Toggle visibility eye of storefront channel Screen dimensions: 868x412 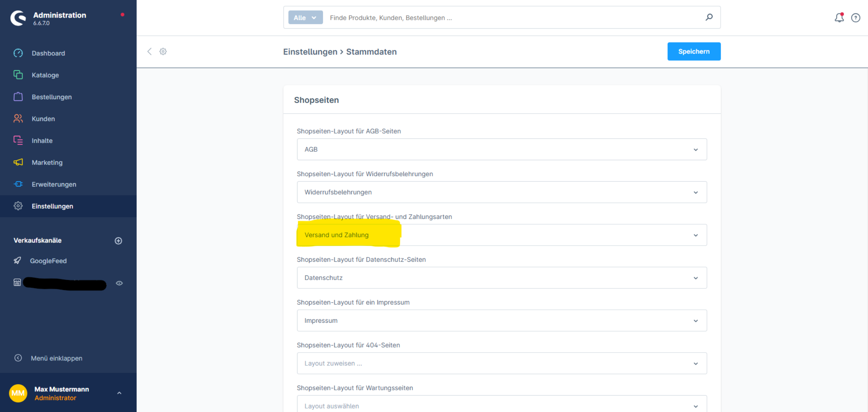[119, 283]
